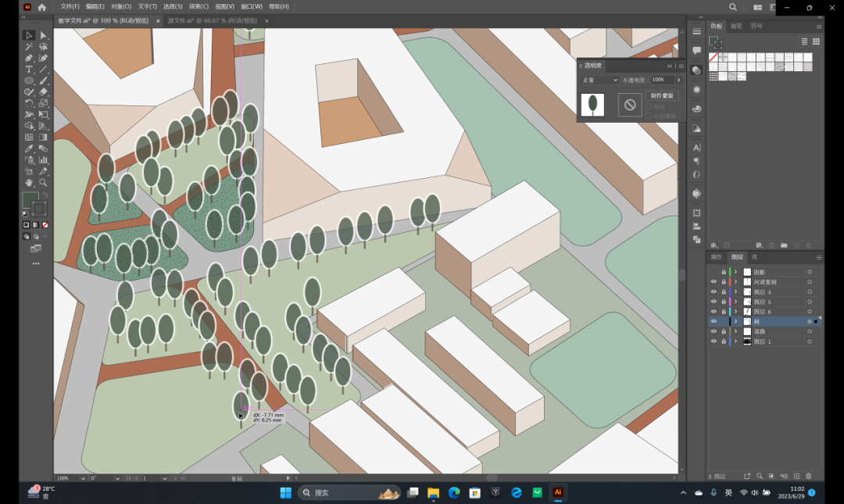Hide the 图层 5 layer

point(713,302)
